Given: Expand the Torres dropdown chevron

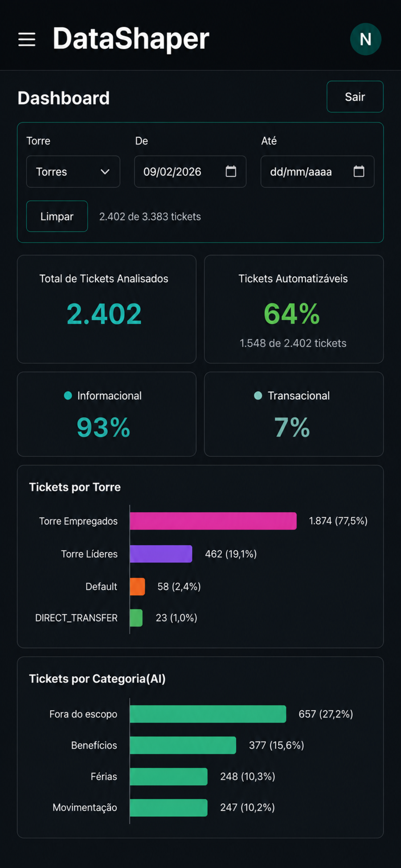Looking at the screenshot, I should coord(105,172).
